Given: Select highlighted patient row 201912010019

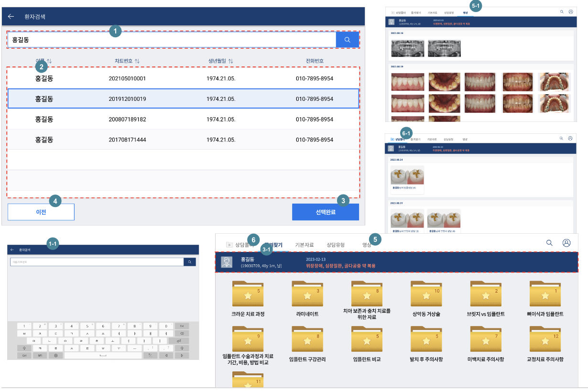Looking at the screenshot, I should click(x=183, y=99).
